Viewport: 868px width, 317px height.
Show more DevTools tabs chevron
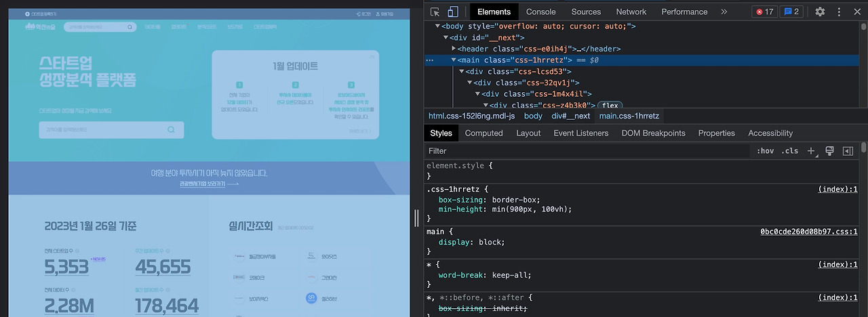[724, 12]
